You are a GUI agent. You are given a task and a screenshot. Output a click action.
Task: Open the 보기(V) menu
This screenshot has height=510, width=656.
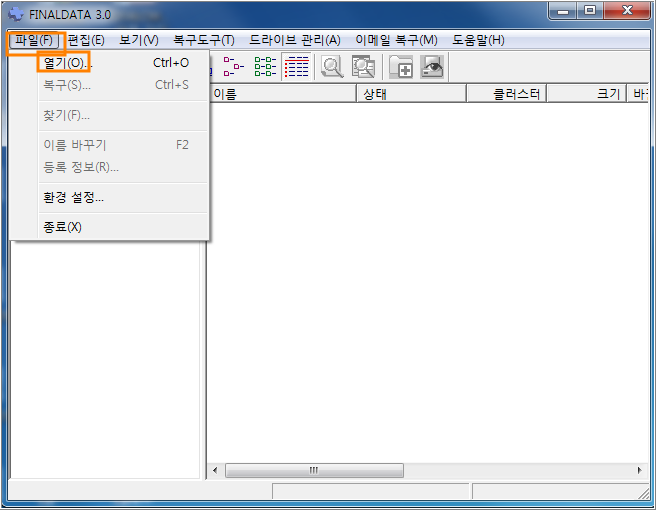[x=139, y=41]
